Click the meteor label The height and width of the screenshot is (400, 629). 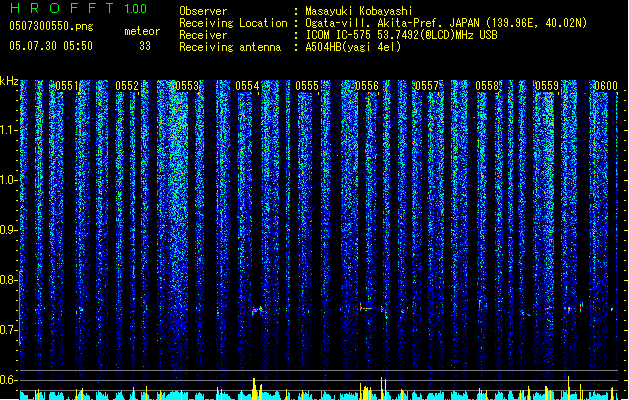pos(142,31)
